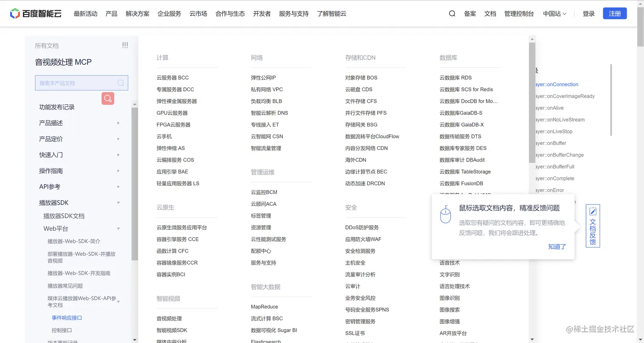The image size is (644, 343).
Task: Open MapReduce product link
Action: (x=264, y=307)
